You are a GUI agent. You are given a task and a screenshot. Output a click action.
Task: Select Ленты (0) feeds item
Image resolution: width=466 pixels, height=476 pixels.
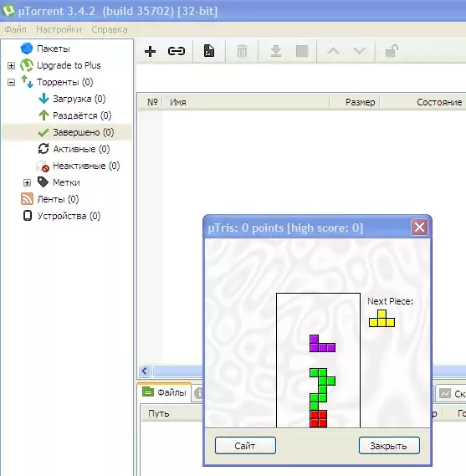[x=58, y=199]
